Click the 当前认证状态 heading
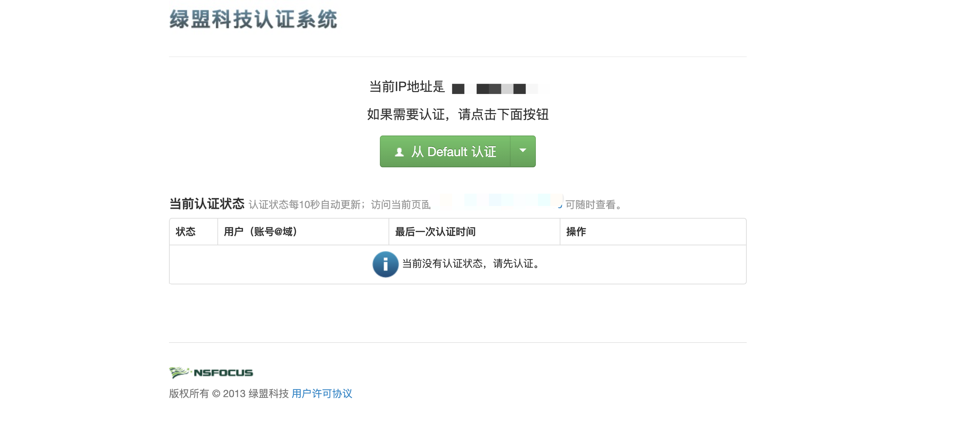The width and height of the screenshot is (980, 443). (x=207, y=203)
